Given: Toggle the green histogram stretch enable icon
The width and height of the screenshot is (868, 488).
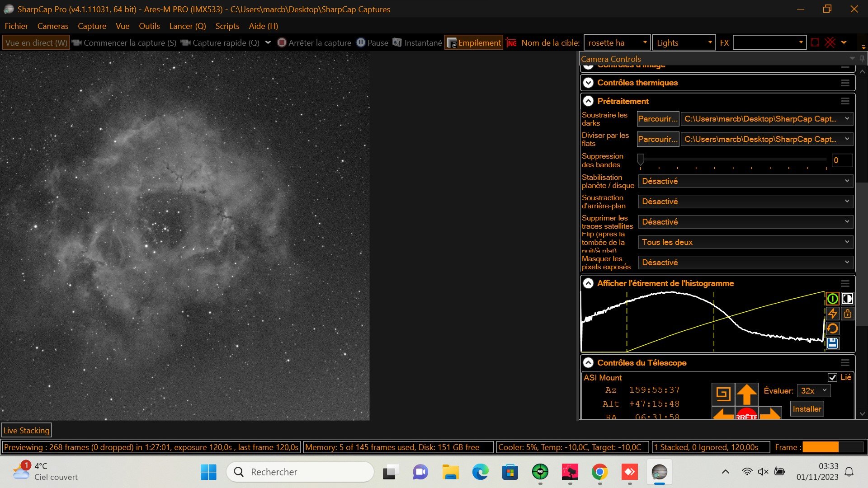Looking at the screenshot, I should (832, 299).
